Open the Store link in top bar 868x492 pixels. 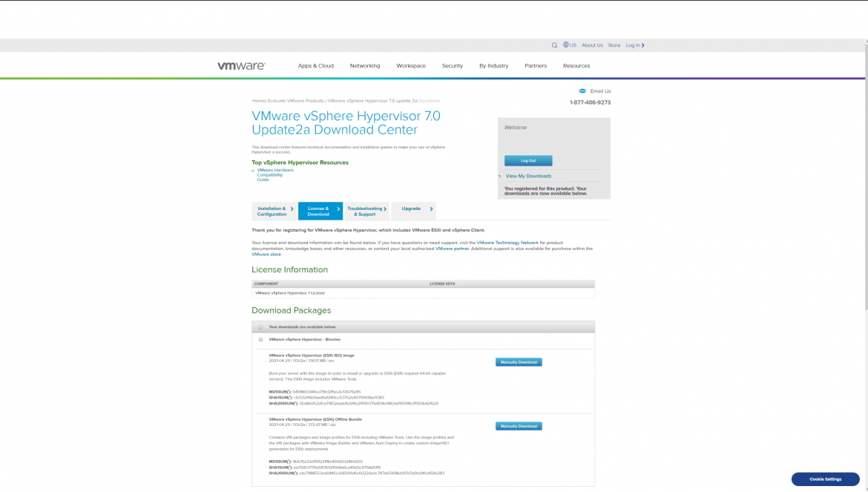(614, 45)
